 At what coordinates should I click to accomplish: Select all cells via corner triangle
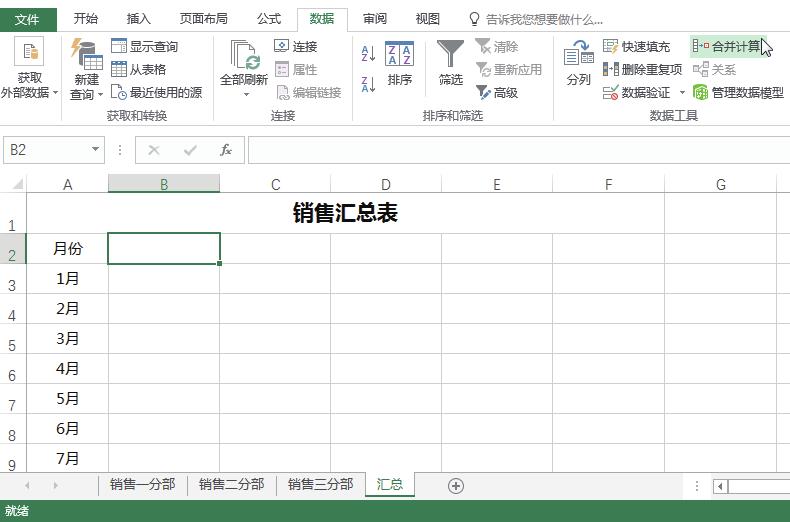(x=18, y=183)
